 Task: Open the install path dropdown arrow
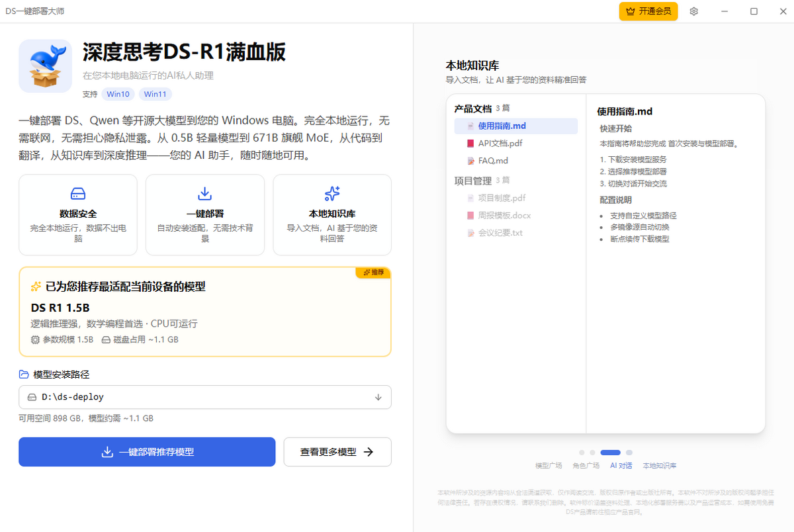click(x=378, y=397)
